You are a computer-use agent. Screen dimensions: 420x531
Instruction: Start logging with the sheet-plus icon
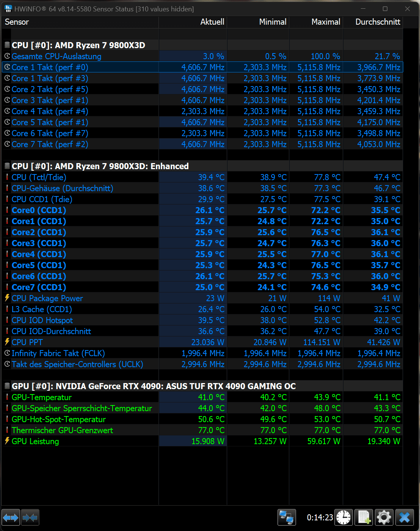pyautogui.click(x=364, y=517)
